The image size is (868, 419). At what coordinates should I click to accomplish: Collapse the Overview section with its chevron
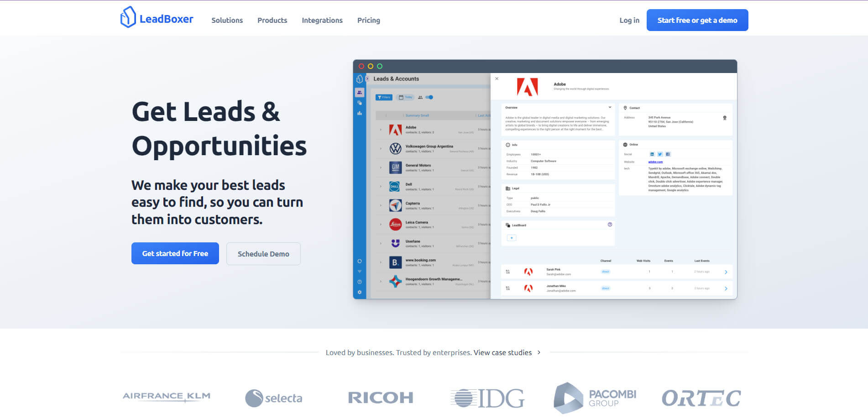pos(610,107)
